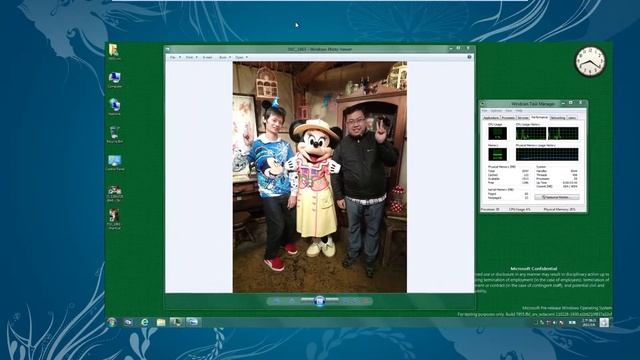Screen dimensions: 640x360
Task: Open the Recycle Bin desktop icon
Action: pos(115,134)
